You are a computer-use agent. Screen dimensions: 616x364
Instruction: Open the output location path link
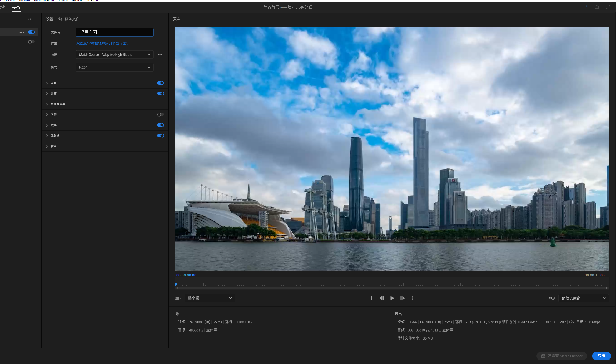point(101,43)
